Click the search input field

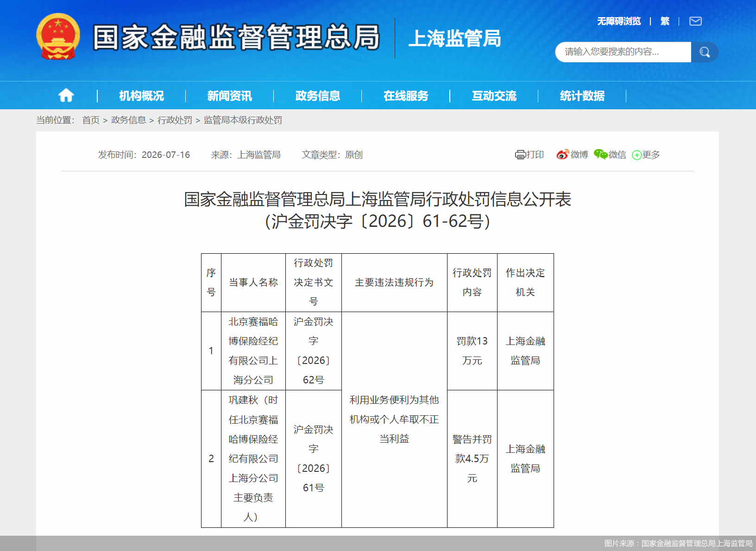(623, 52)
